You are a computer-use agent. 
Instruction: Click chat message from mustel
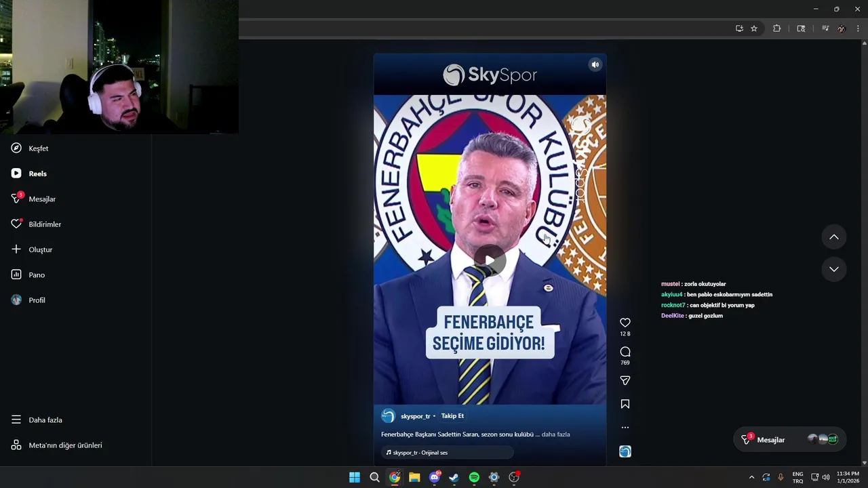pyautogui.click(x=693, y=284)
